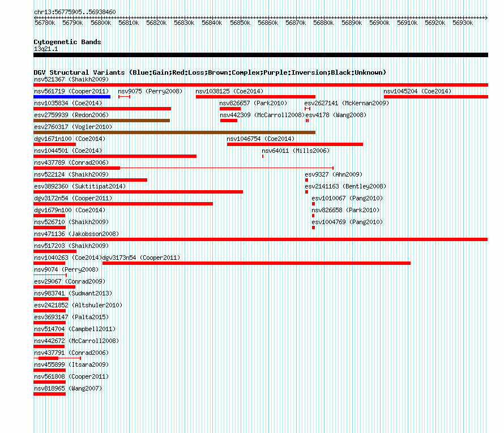Open nsv9074 (Perry2008) variant label
This screenshot has width=504, height=433.
pyautogui.click(x=66, y=269)
